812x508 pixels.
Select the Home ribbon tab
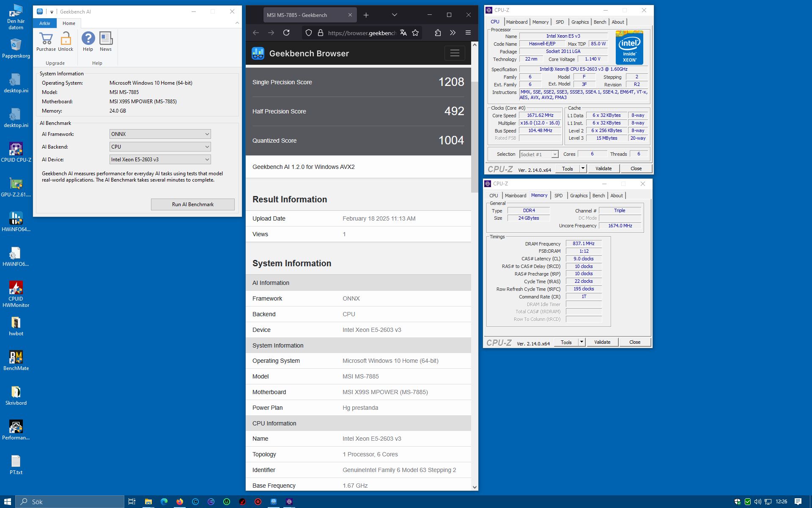(69, 23)
